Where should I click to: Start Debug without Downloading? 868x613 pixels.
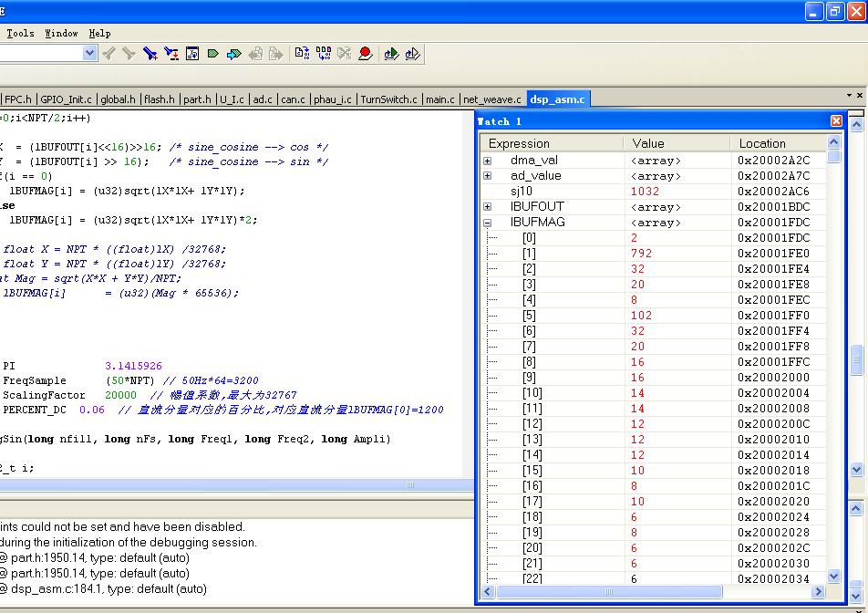pos(412,54)
